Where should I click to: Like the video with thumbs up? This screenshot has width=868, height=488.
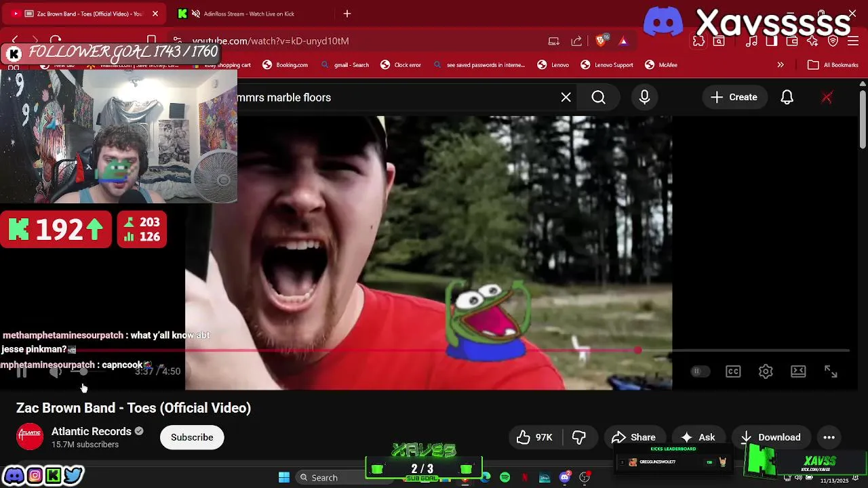(x=534, y=437)
